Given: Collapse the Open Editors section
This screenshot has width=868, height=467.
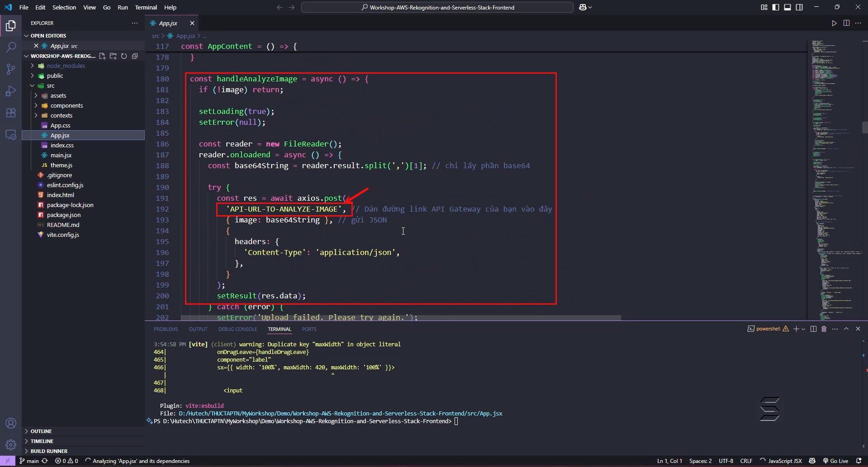Looking at the screenshot, I should click(83, 36).
